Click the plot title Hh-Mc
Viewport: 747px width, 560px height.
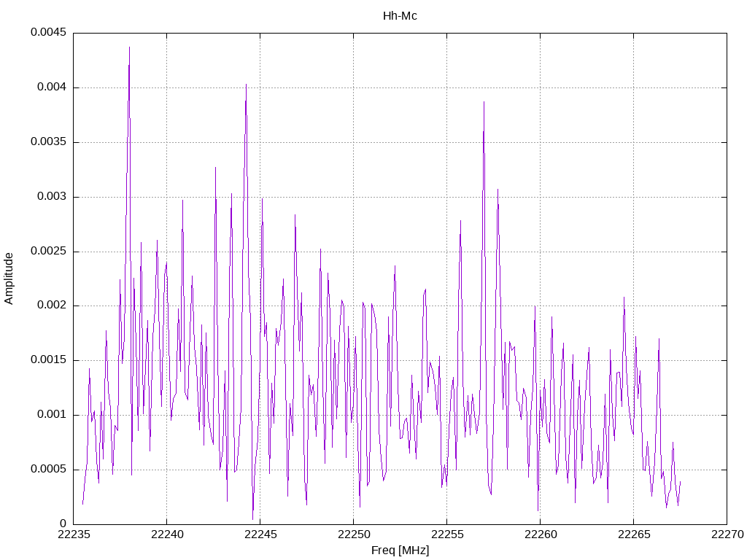pyautogui.click(x=400, y=15)
